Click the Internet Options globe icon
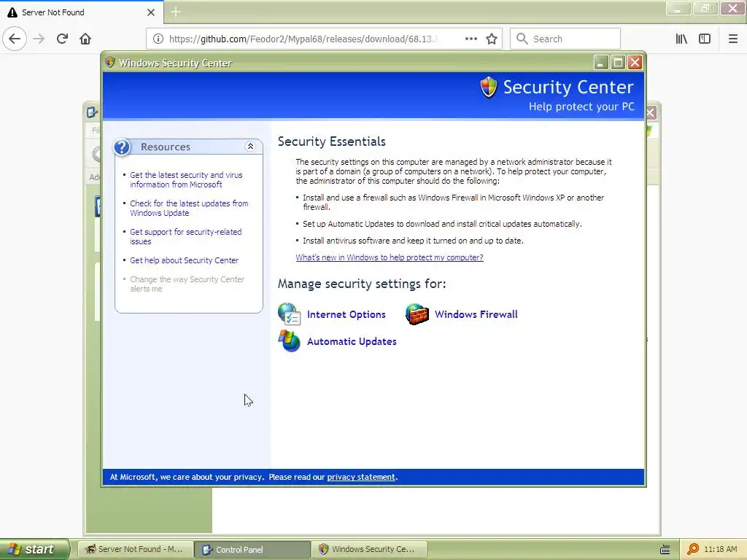This screenshot has width=747, height=560. click(289, 314)
